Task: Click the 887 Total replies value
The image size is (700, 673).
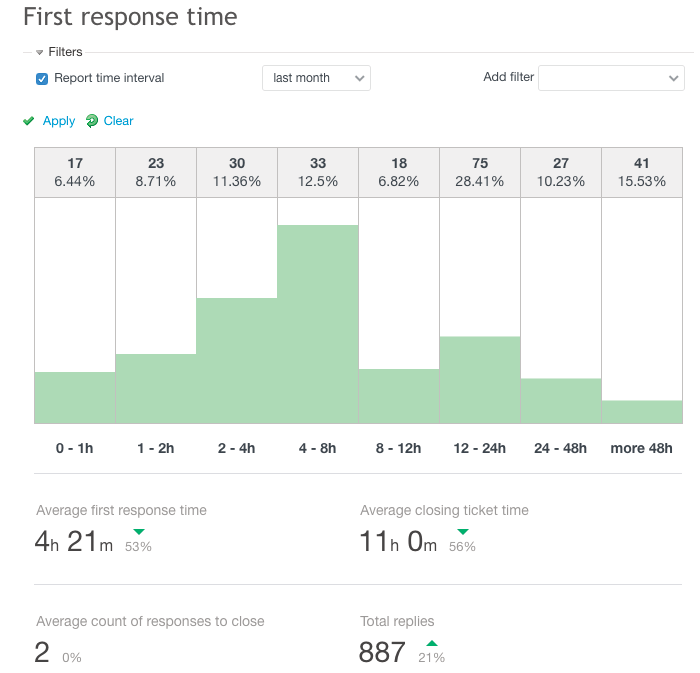Action: point(382,653)
